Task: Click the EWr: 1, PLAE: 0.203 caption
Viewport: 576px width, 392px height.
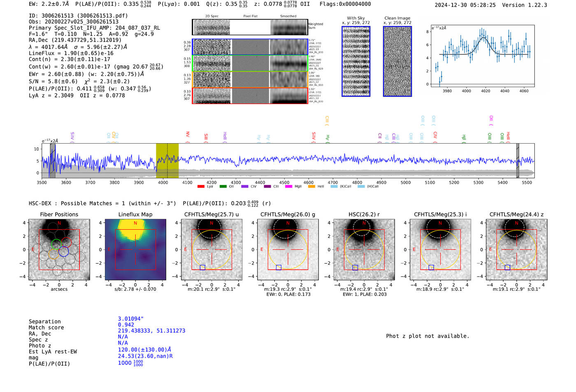Action: pyautogui.click(x=365, y=295)
